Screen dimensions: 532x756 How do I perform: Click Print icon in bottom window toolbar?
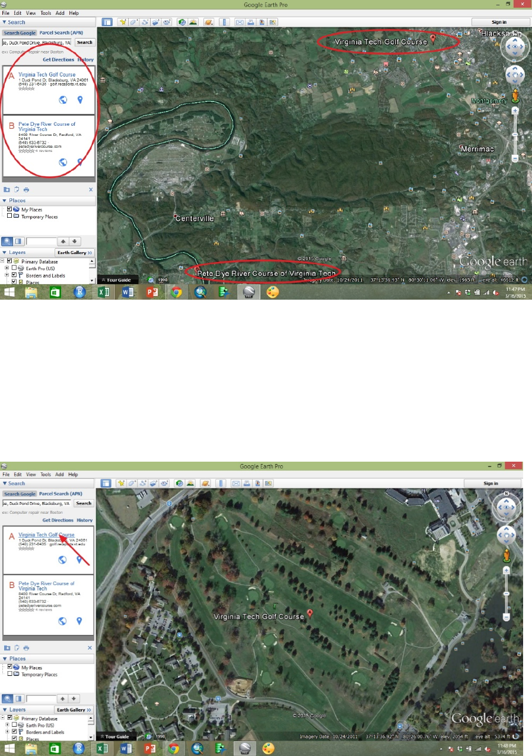(247, 483)
